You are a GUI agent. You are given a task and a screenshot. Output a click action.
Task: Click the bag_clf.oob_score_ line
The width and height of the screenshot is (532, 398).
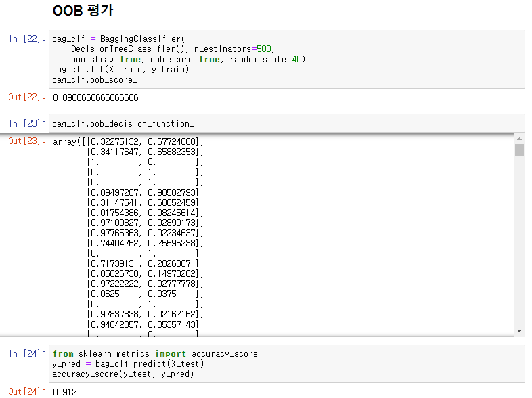coord(95,80)
